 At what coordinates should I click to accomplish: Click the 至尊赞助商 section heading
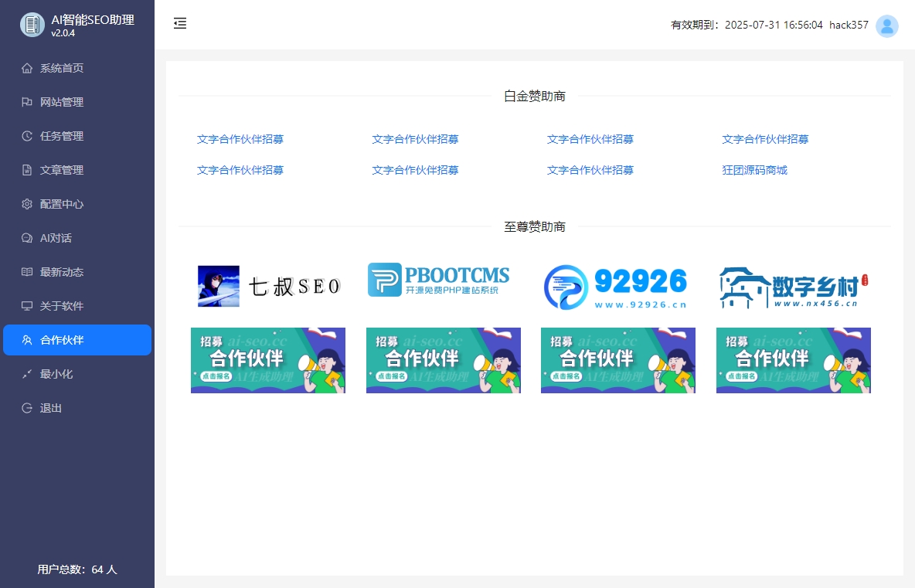pyautogui.click(x=535, y=227)
